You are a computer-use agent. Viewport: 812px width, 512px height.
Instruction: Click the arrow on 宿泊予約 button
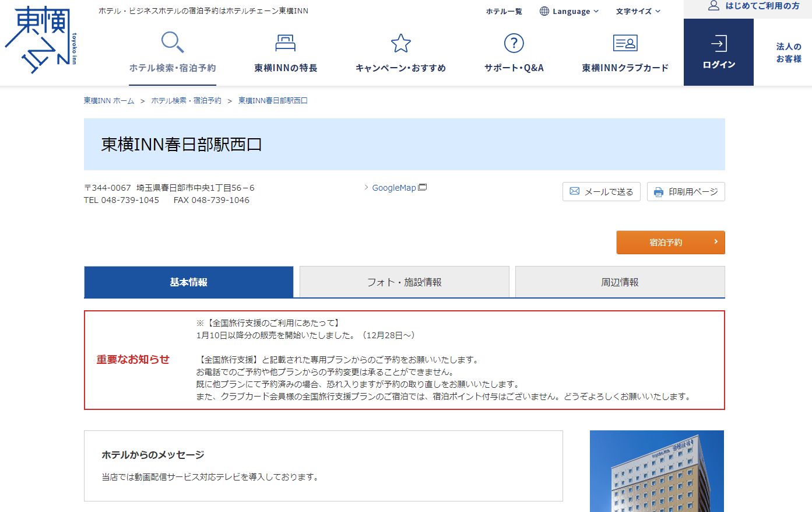(x=716, y=241)
